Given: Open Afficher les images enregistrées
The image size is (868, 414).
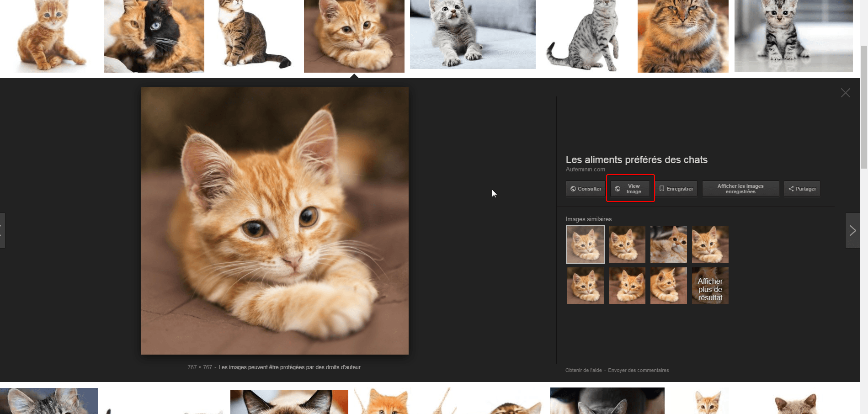Looking at the screenshot, I should click(740, 189).
